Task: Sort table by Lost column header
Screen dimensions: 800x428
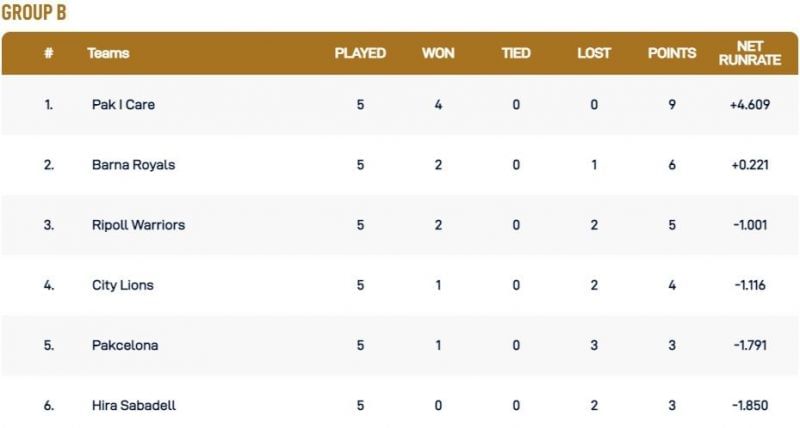Action: coord(594,53)
